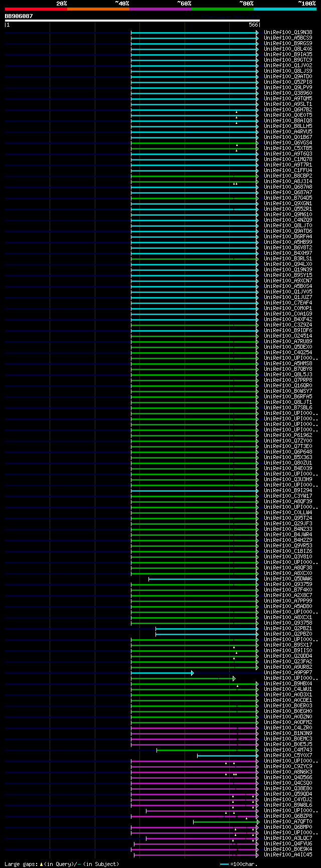The width and height of the screenshot is (321, 868).
Task: Open hit UniRef100_B8CBP2
Action: [x=288, y=176]
